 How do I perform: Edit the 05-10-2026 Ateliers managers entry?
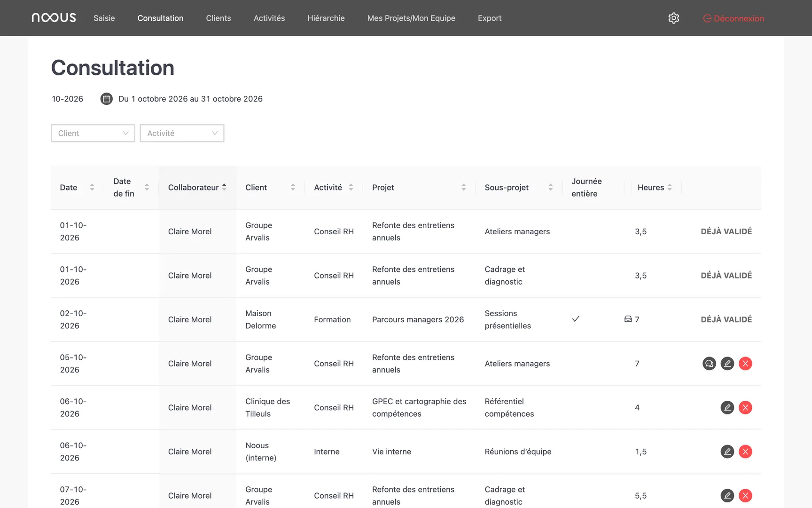727,364
